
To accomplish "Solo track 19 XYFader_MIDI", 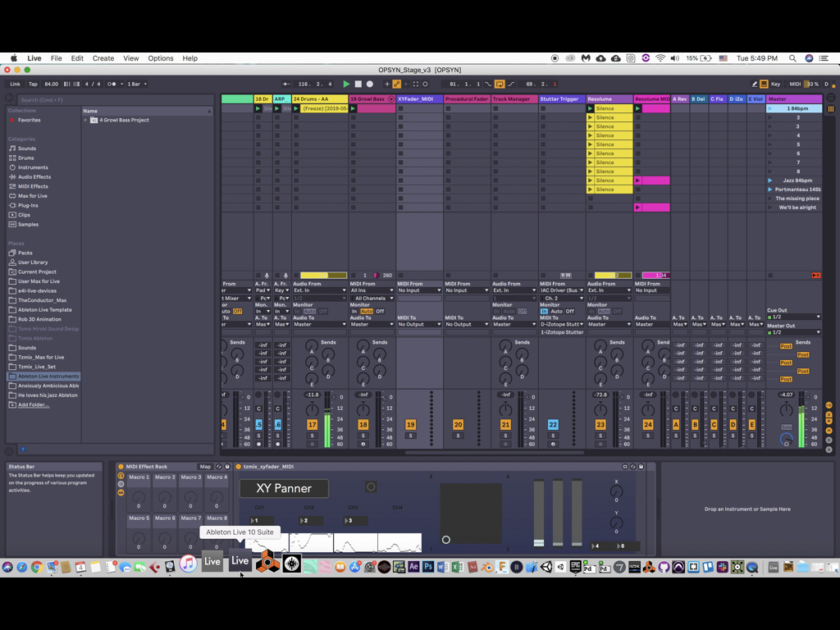I will coord(410,436).
